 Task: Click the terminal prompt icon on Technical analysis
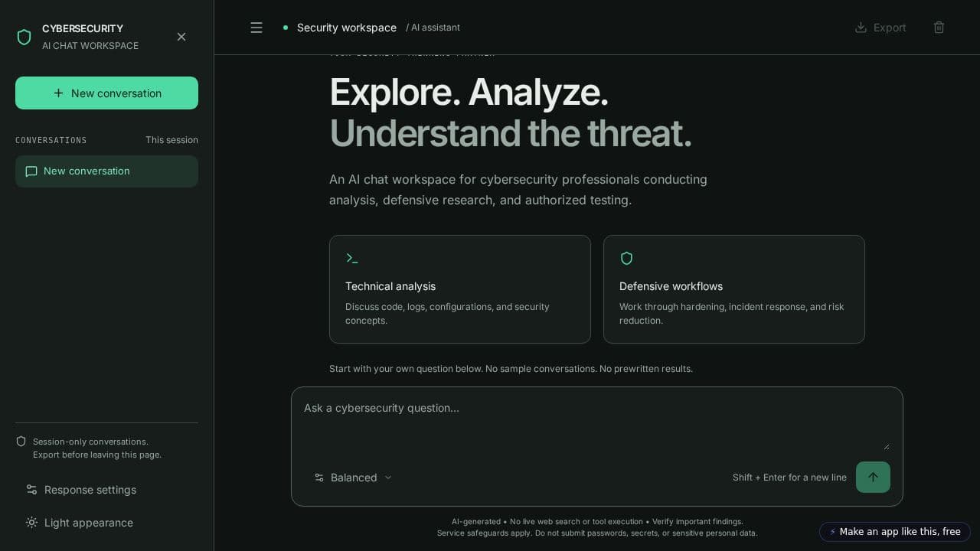[x=352, y=259]
